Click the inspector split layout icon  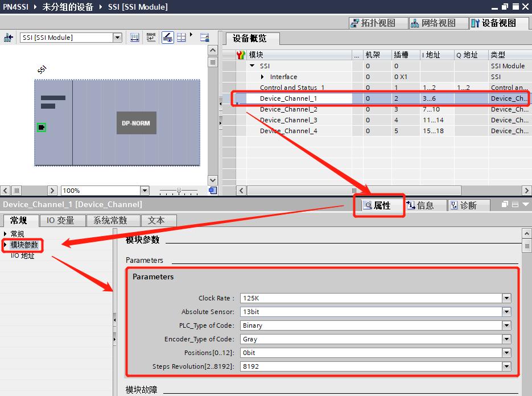pos(515,204)
